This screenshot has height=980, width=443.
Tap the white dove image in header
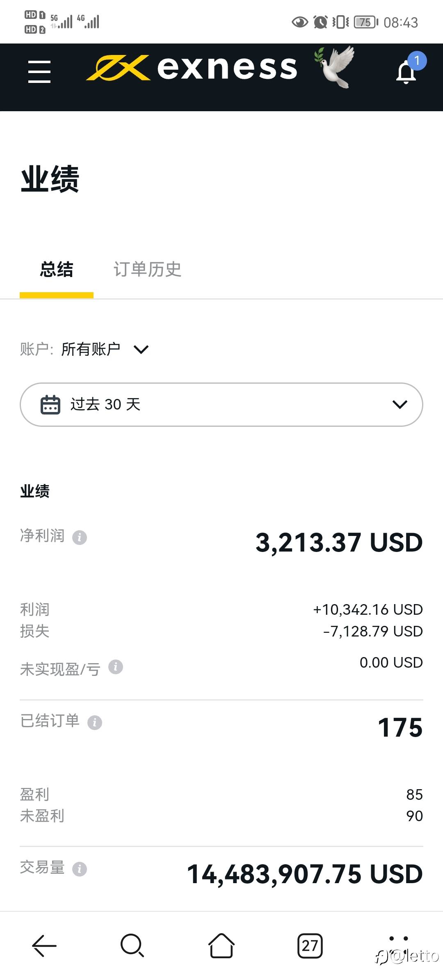(334, 67)
